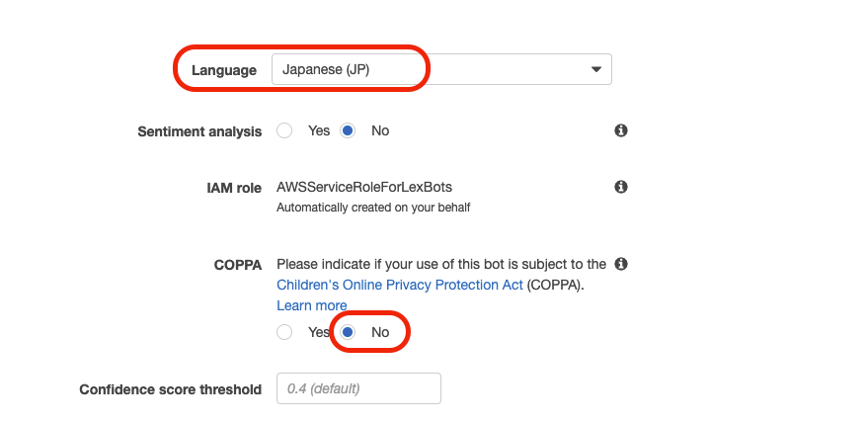Click the Automatically created on your behalf text
The image size is (868, 423).
tap(373, 208)
